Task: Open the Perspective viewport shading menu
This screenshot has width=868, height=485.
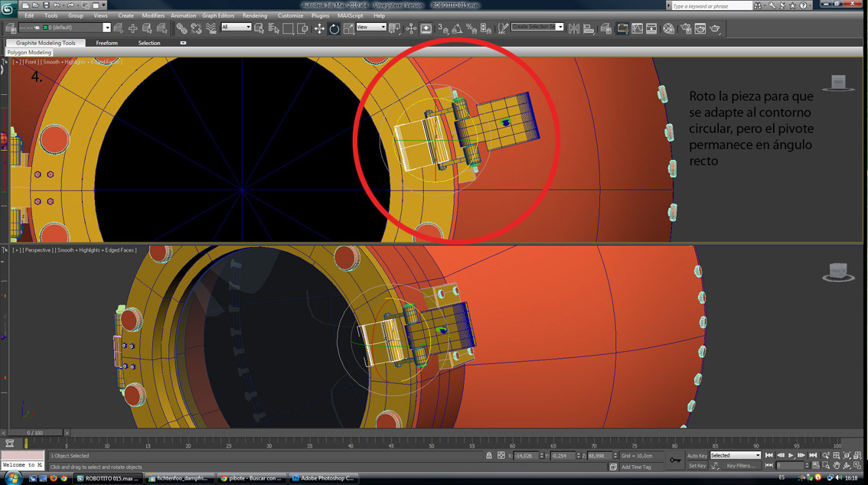Action: pyautogui.click(x=96, y=250)
